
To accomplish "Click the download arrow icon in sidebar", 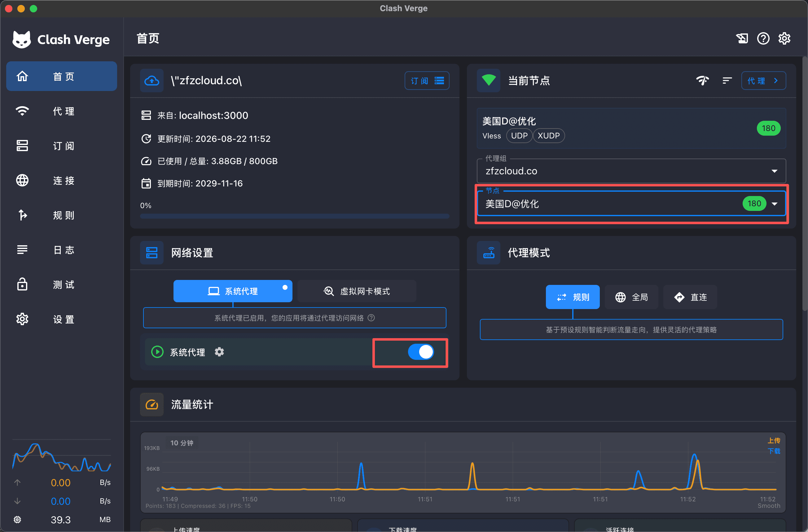I will (17, 501).
